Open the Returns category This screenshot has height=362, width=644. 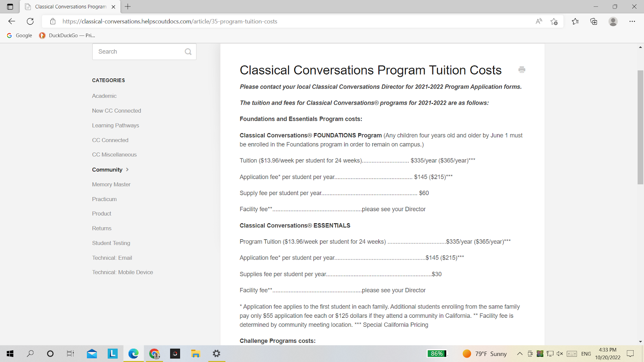click(x=102, y=228)
